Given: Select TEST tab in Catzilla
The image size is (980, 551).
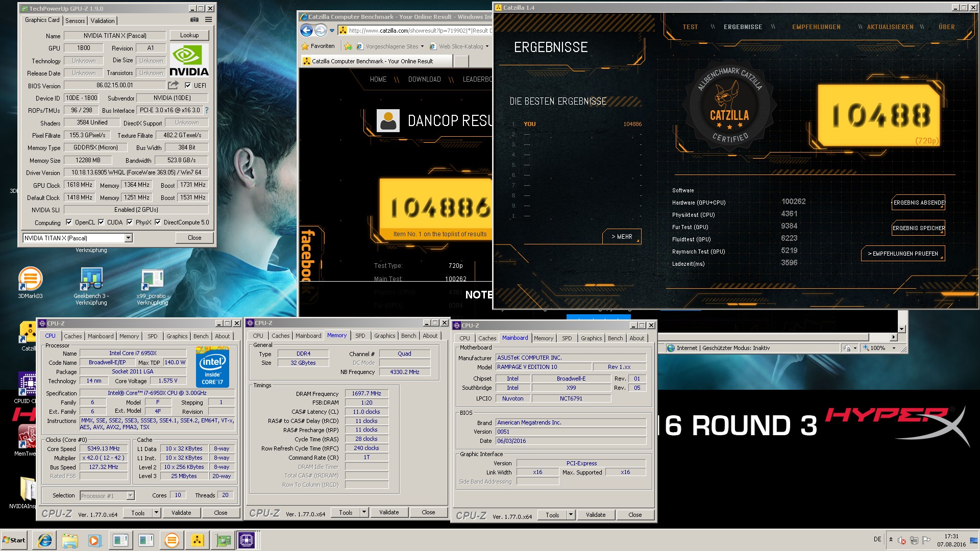Looking at the screenshot, I should [x=690, y=27].
